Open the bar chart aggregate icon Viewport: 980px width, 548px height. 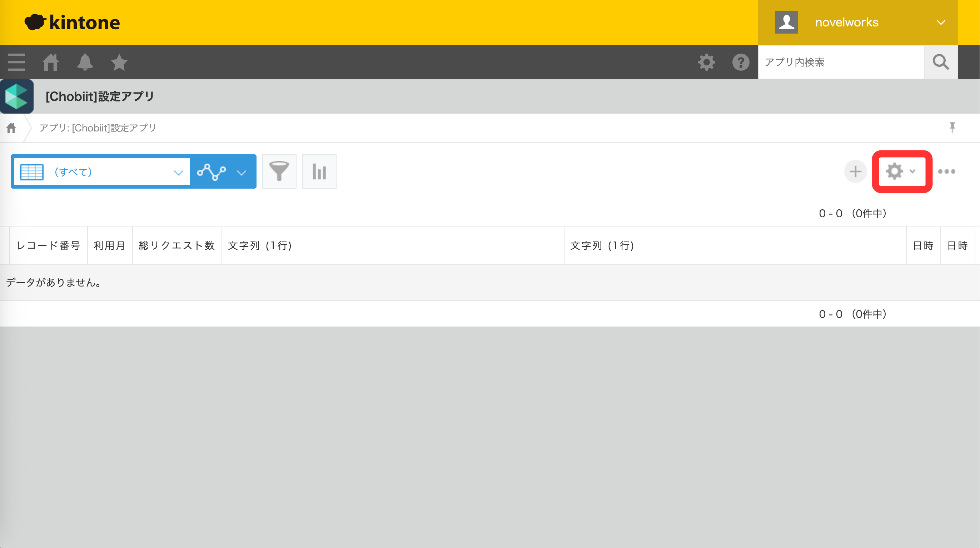(x=319, y=171)
